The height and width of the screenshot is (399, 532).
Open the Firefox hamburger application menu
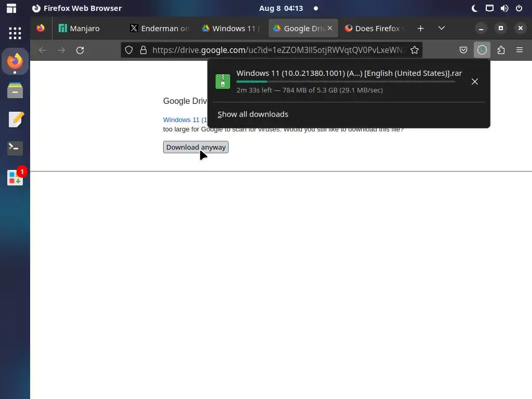(x=520, y=50)
